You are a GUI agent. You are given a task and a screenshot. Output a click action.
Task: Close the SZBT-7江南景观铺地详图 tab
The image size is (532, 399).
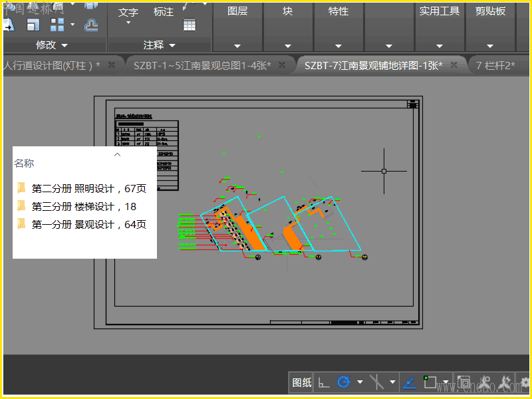tap(454, 65)
